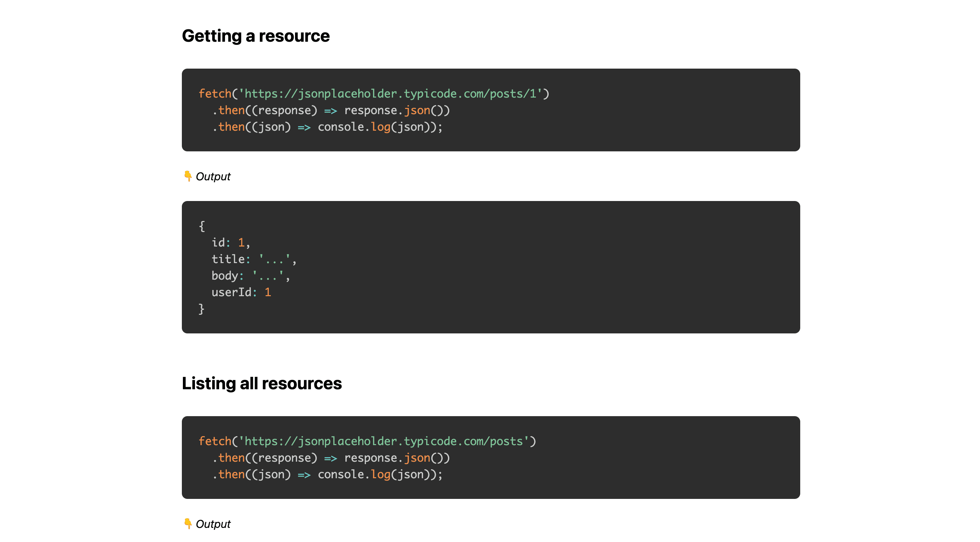Click the 'Getting a resource' heading
This screenshot has width=980, height=542.
pos(256,36)
